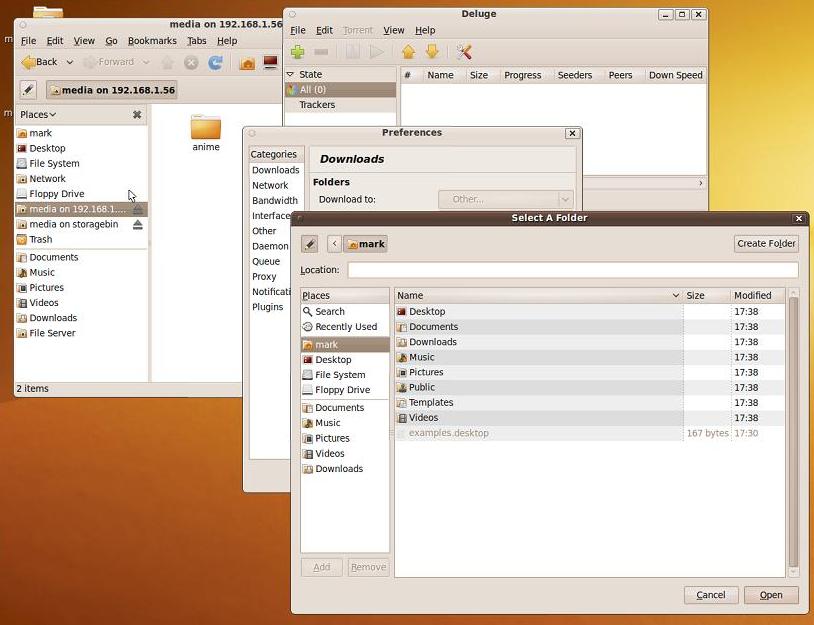Click the Cancel button in Select A Folder

(711, 595)
